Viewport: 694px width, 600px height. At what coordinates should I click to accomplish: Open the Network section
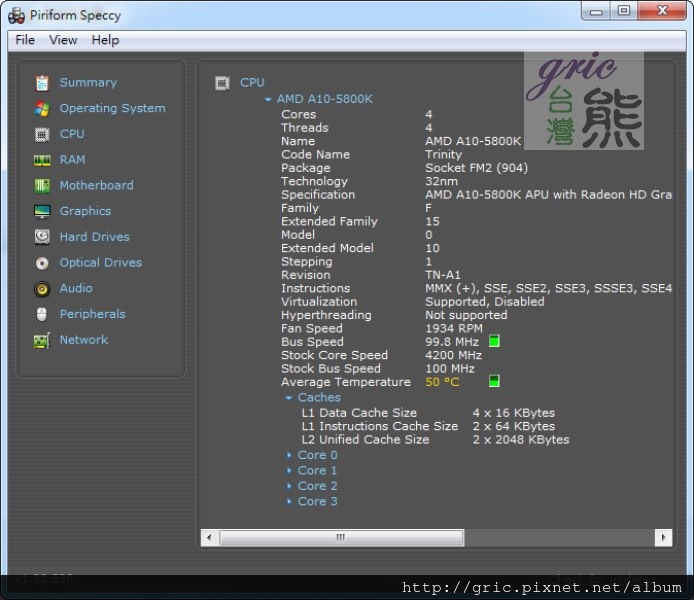[83, 340]
